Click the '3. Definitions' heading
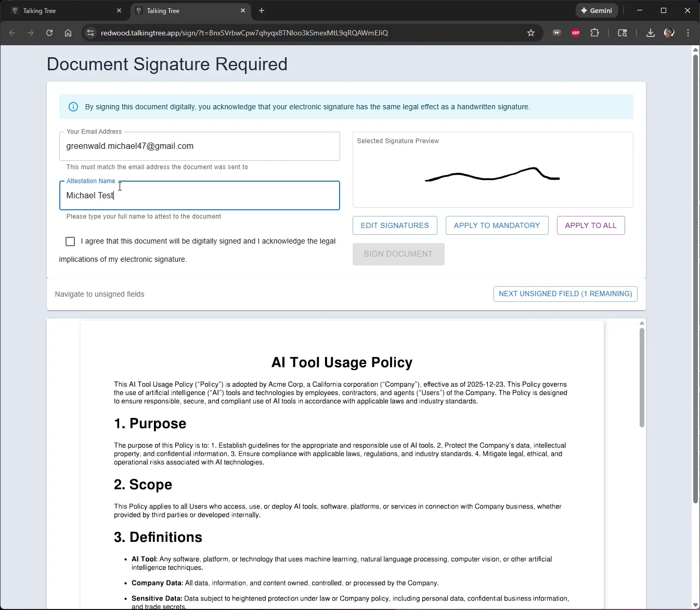The image size is (700, 610). coord(158,537)
